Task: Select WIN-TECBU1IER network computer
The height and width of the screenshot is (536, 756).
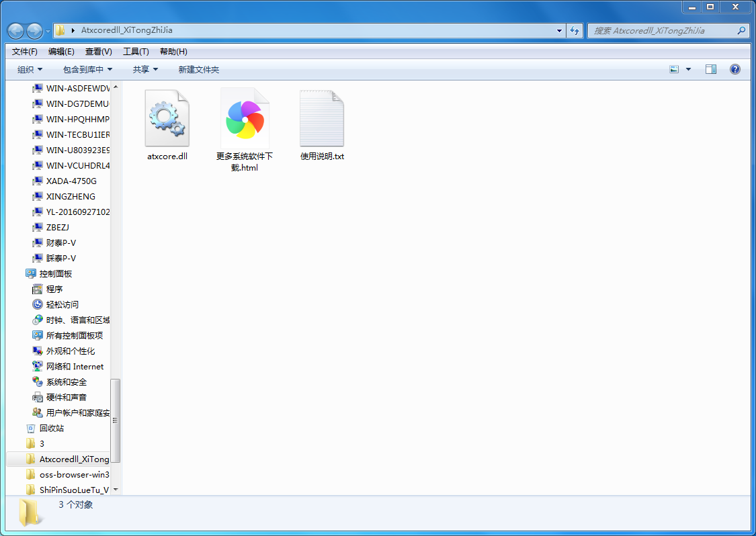Action: tap(71, 134)
